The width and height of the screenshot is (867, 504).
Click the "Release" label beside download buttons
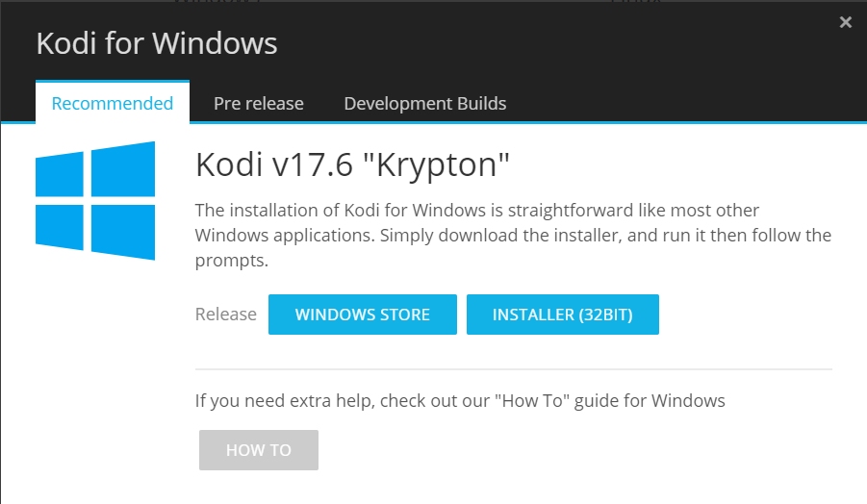[x=225, y=314]
